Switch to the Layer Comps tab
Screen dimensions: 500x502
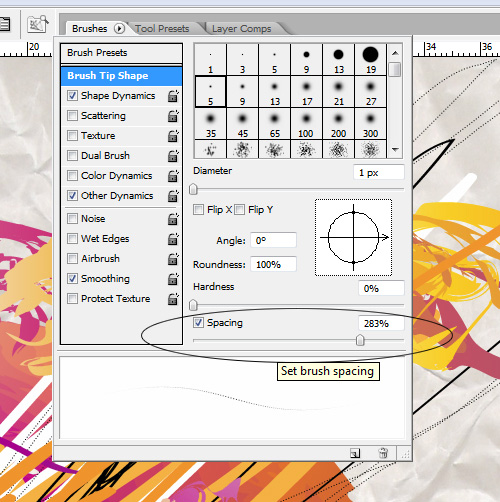pos(241,29)
